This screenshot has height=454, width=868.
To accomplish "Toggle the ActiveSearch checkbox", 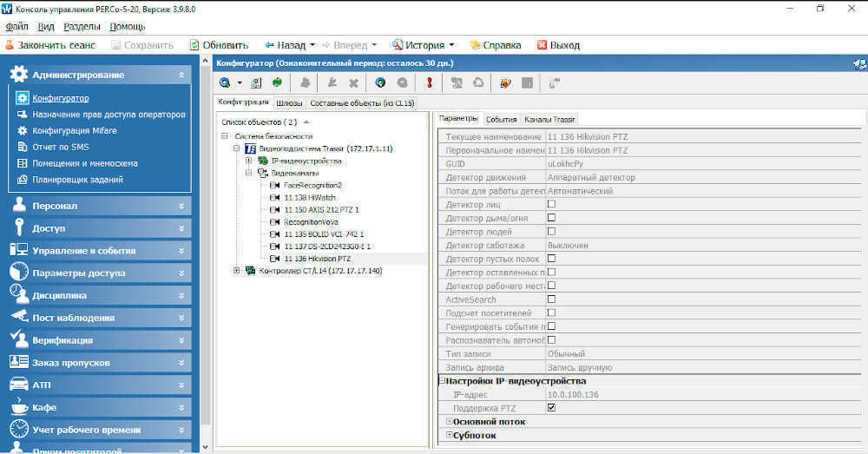I will point(551,299).
